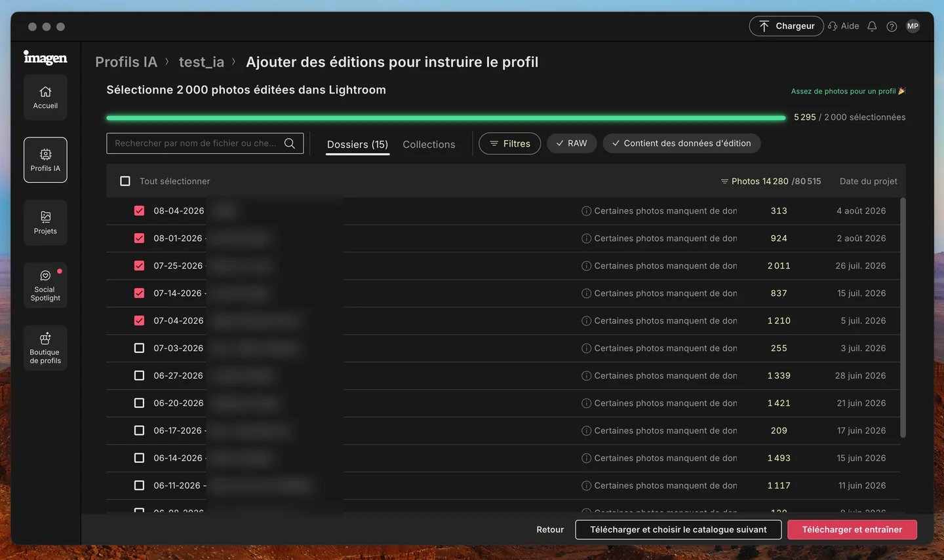Open Accueil from the sidebar
944x560 pixels.
point(45,97)
